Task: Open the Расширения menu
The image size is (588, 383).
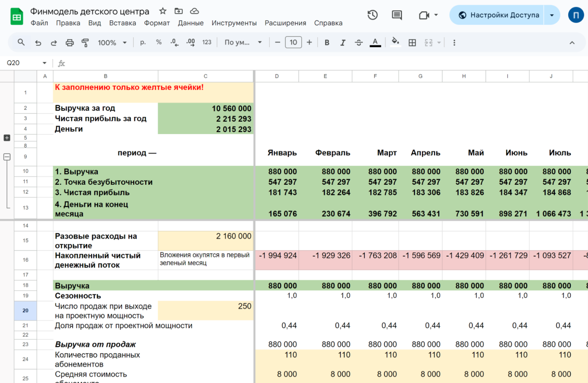Action: coord(285,23)
